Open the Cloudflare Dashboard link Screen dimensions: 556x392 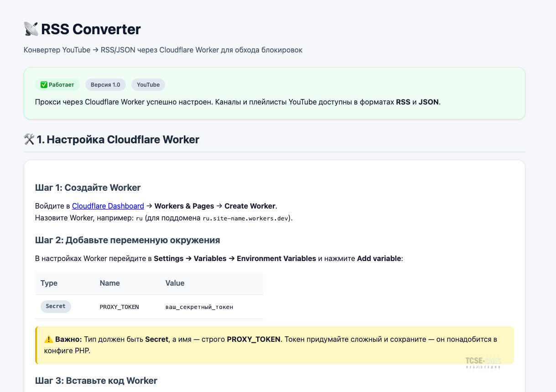coord(108,206)
